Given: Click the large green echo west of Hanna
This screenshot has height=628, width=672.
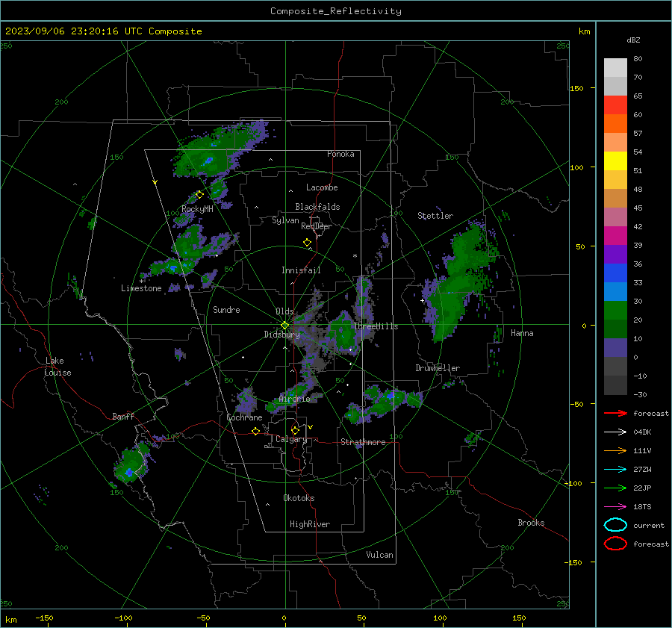Looking at the screenshot, I should 458,283.
